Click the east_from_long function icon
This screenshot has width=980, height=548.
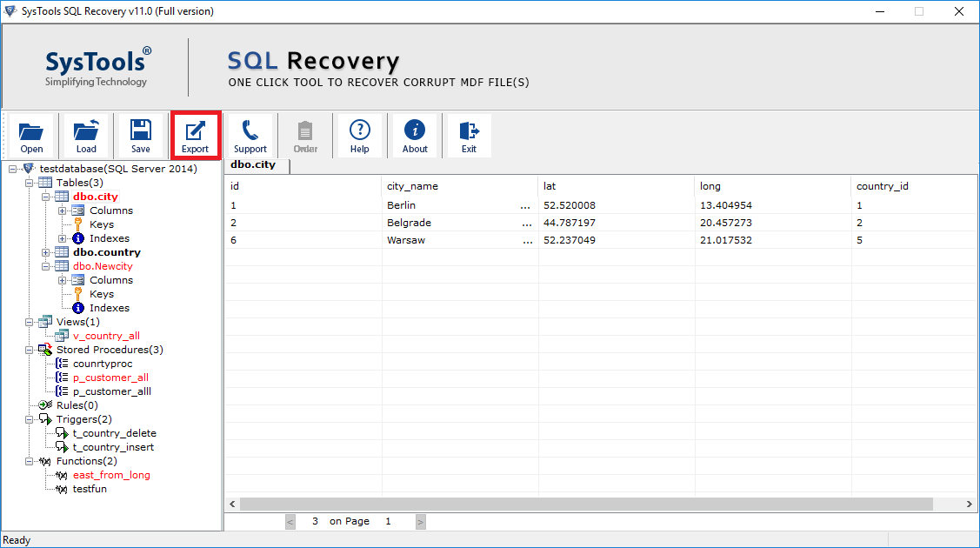[62, 475]
